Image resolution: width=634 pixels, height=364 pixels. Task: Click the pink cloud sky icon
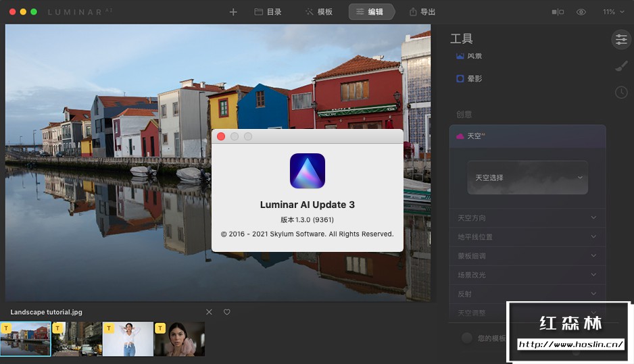point(460,136)
